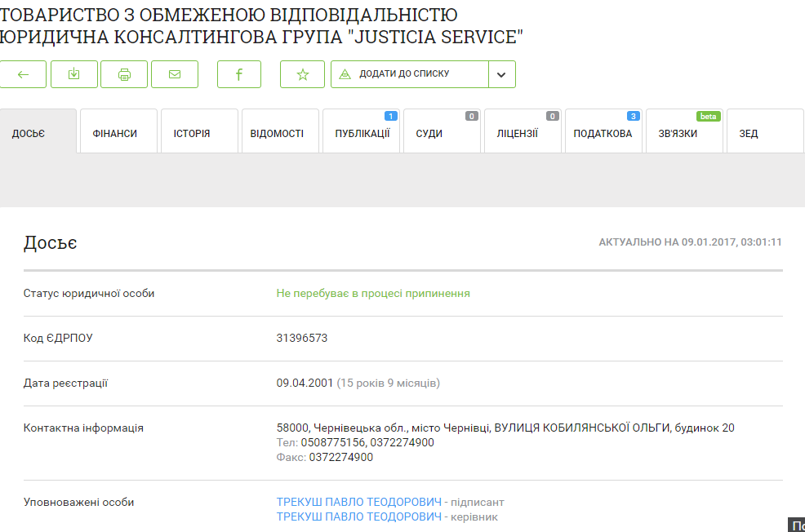Open the Публікації tab
Viewport: 805px width, 532px height.
[x=362, y=133]
